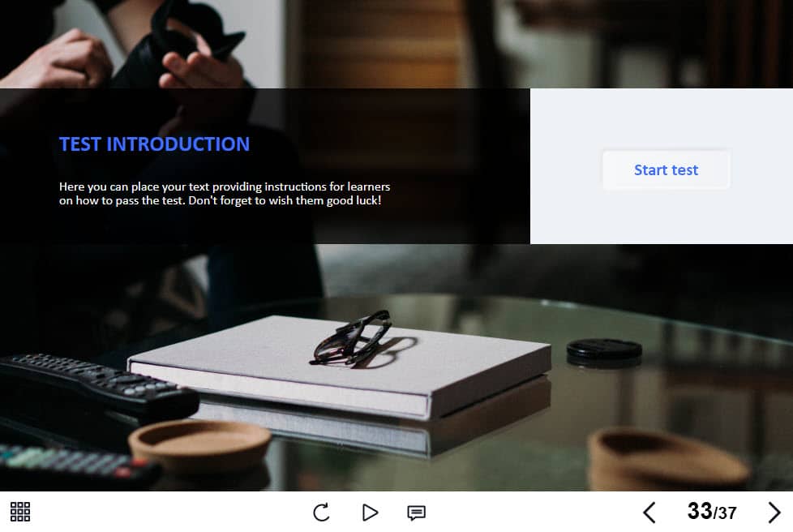Open the slide grid menu icon
The height and width of the screenshot is (532, 793).
[x=20, y=512]
